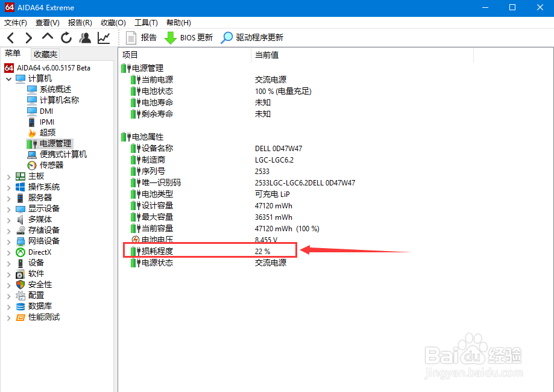Click the 项目 column header
This screenshot has width=554, height=392.
[185, 55]
